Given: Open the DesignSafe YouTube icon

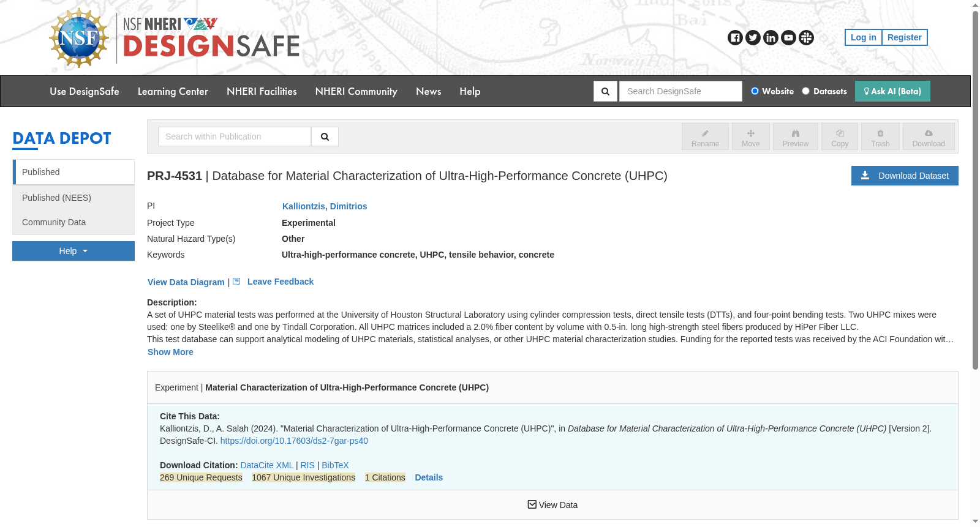Looking at the screenshot, I should [788, 38].
